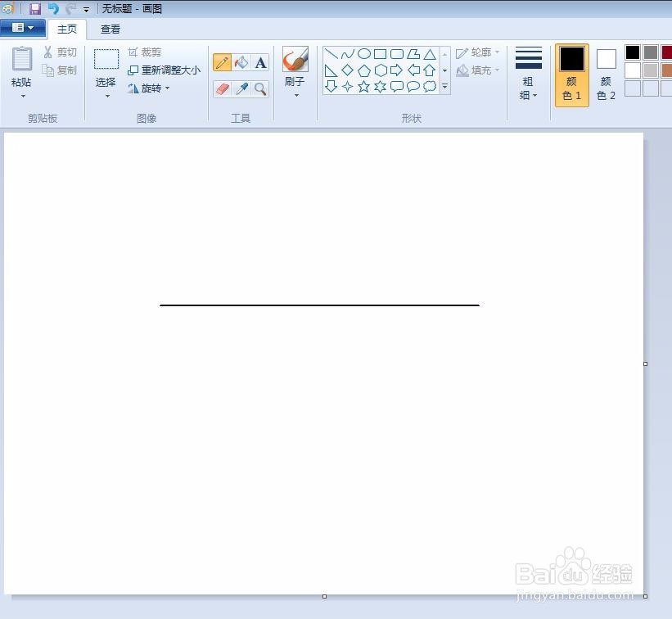The height and width of the screenshot is (619, 672).
Task: Choose the Oval shape
Action: pos(364,54)
